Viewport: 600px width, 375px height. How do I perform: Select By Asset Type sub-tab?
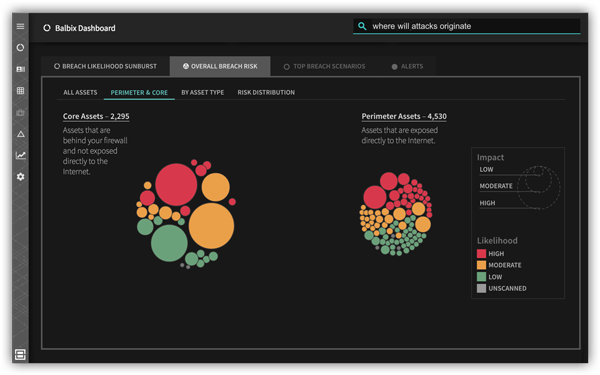click(x=203, y=93)
